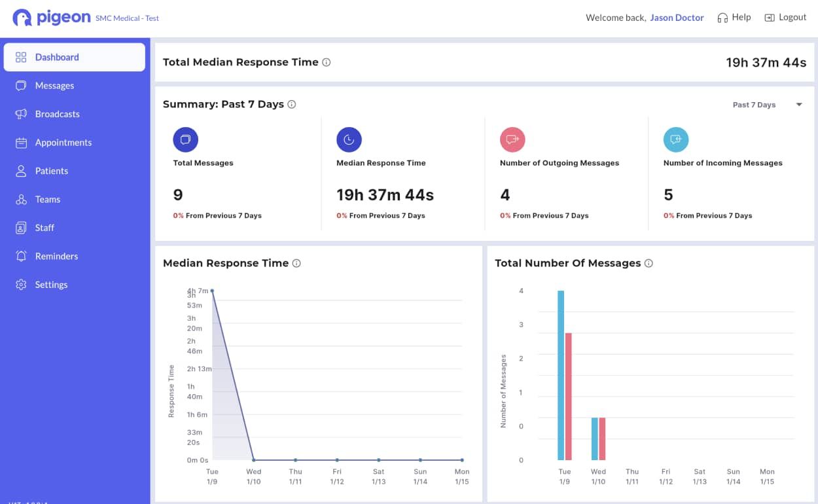Click the info icon beside Total Median Response Time

[x=326, y=62]
